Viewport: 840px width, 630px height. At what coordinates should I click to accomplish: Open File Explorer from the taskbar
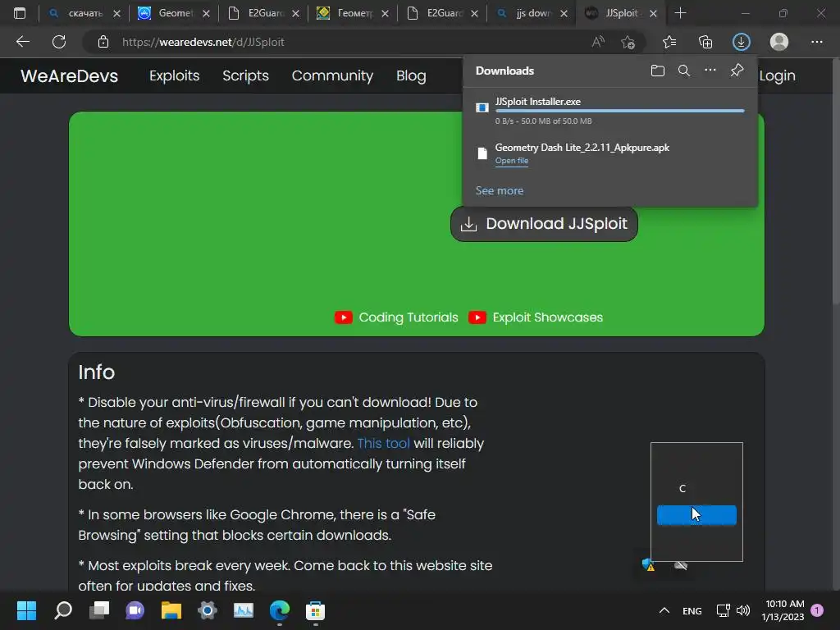coord(171,610)
